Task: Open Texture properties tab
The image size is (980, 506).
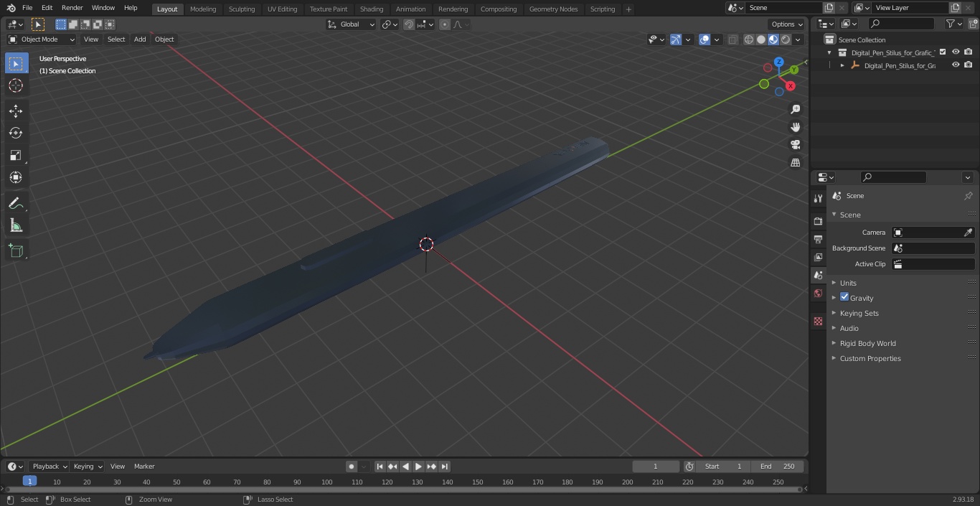Action: (818, 322)
